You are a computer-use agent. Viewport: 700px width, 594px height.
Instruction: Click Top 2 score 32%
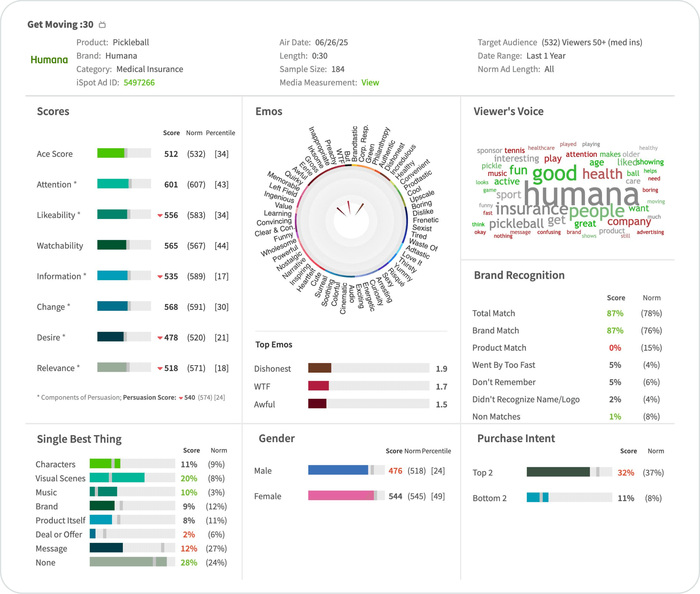coord(626,473)
